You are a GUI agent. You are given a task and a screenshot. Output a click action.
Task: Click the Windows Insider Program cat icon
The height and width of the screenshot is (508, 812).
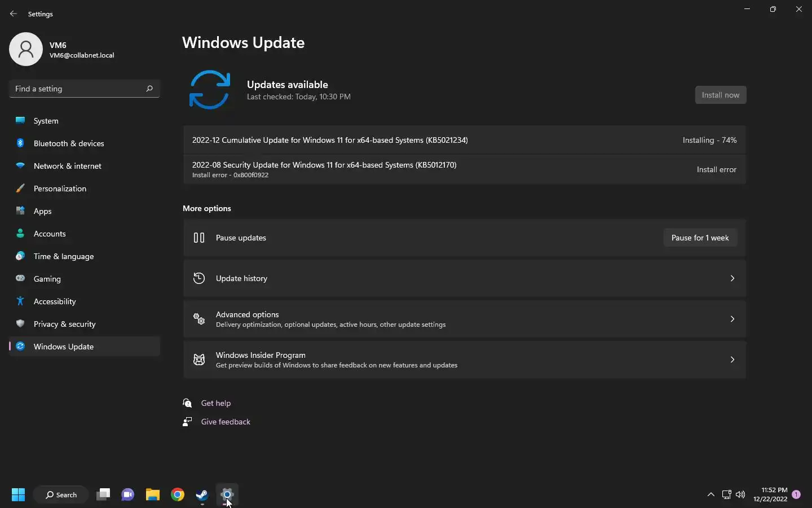click(x=199, y=360)
